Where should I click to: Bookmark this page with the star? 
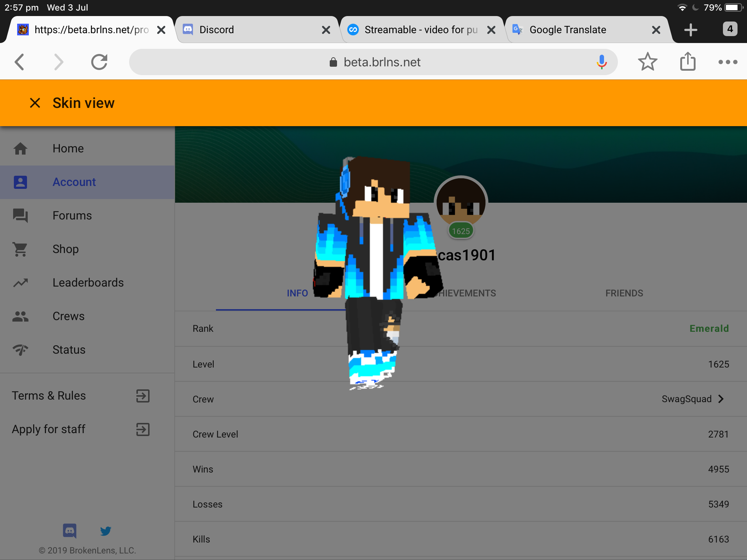click(647, 62)
